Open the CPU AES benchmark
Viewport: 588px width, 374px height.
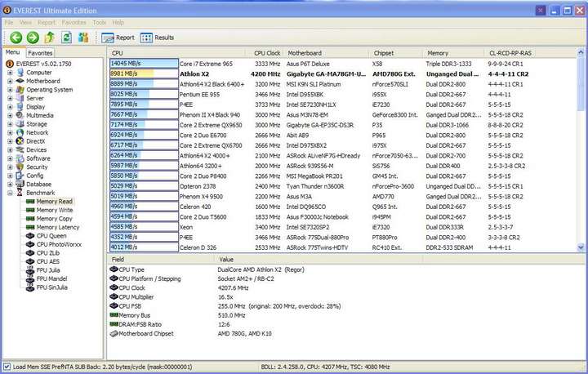(x=48, y=262)
